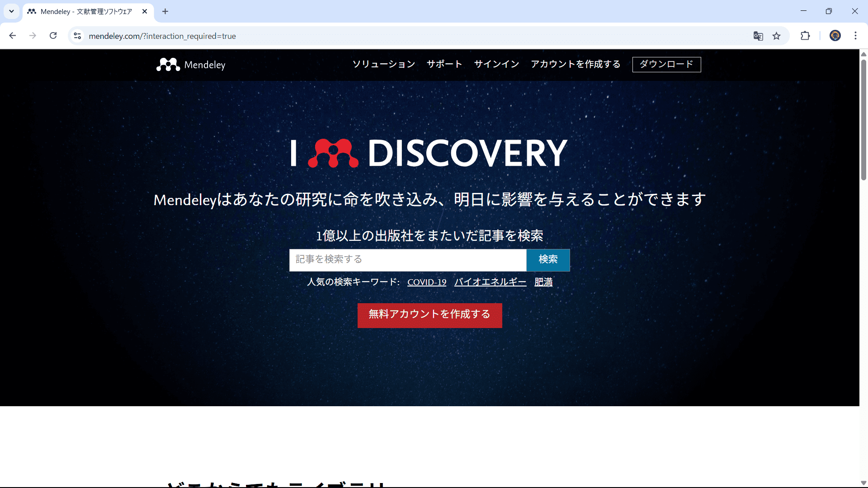Click アカウントを作成する in the header

(x=576, y=64)
